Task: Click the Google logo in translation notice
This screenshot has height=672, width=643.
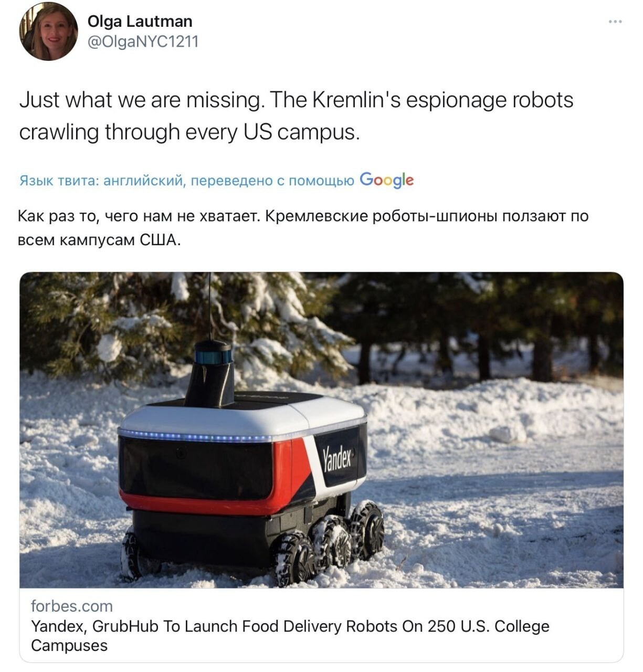Action: coord(387,180)
